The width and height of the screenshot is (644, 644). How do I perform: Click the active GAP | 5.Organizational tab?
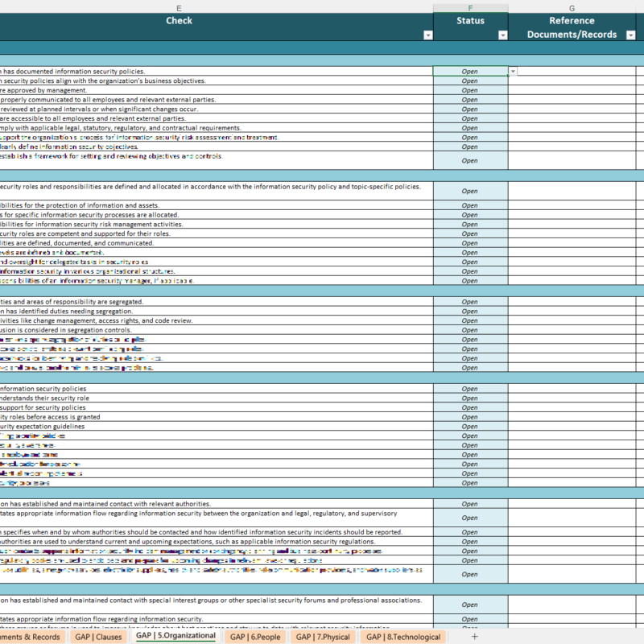pyautogui.click(x=175, y=636)
